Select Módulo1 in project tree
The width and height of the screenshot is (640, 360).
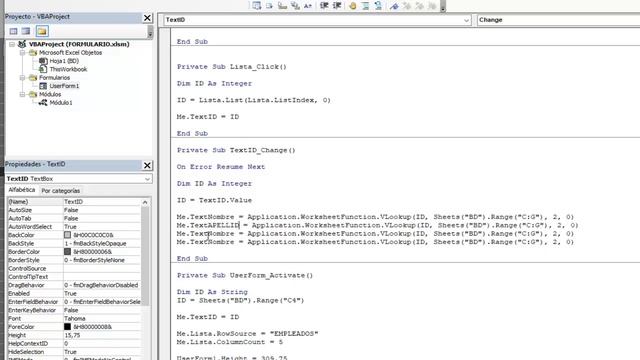click(x=61, y=102)
